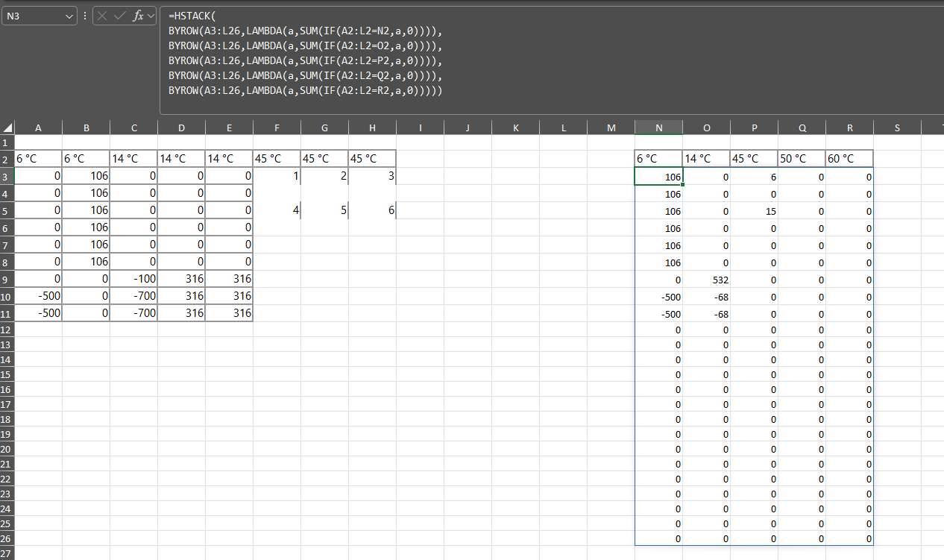The height and width of the screenshot is (560, 944).
Task: Expand the dropdown chevron beside fx
Action: point(151,16)
